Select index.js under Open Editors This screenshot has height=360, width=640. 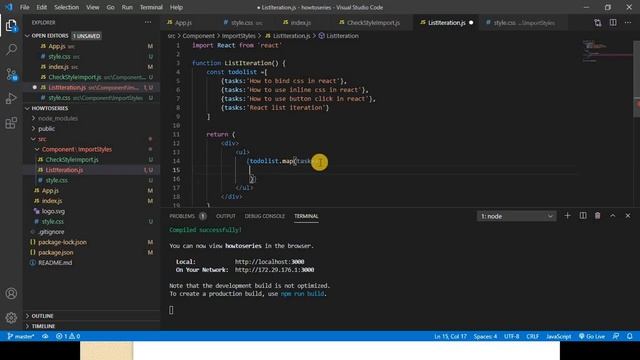coord(59,67)
